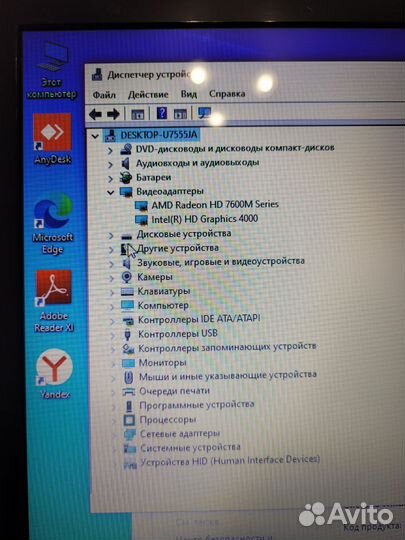The image size is (405, 540).
Task: Click the blue Help question mark icon
Action: click(x=162, y=113)
